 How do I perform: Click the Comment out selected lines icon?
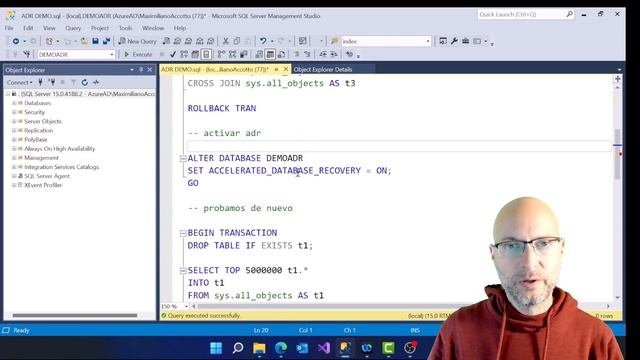pos(297,54)
